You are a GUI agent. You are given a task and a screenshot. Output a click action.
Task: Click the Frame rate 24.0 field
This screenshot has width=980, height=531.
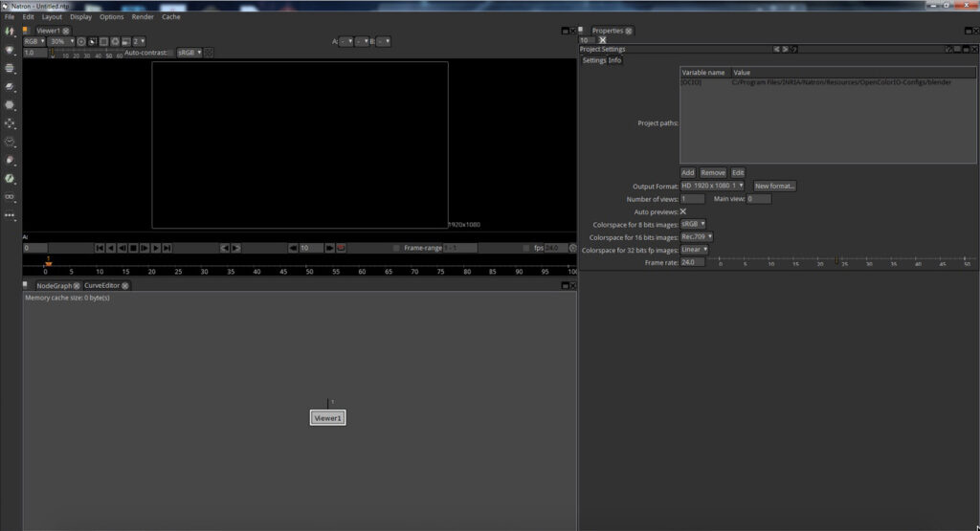coord(693,262)
